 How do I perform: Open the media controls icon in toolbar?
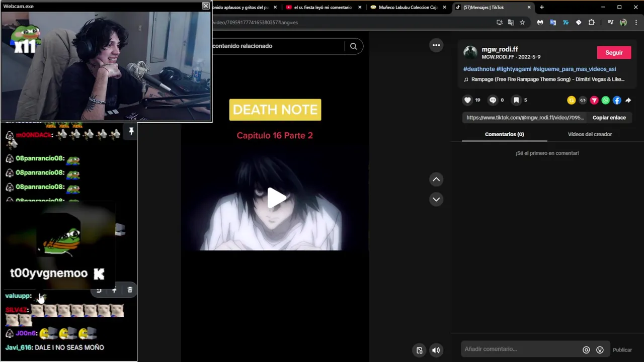click(x=610, y=23)
